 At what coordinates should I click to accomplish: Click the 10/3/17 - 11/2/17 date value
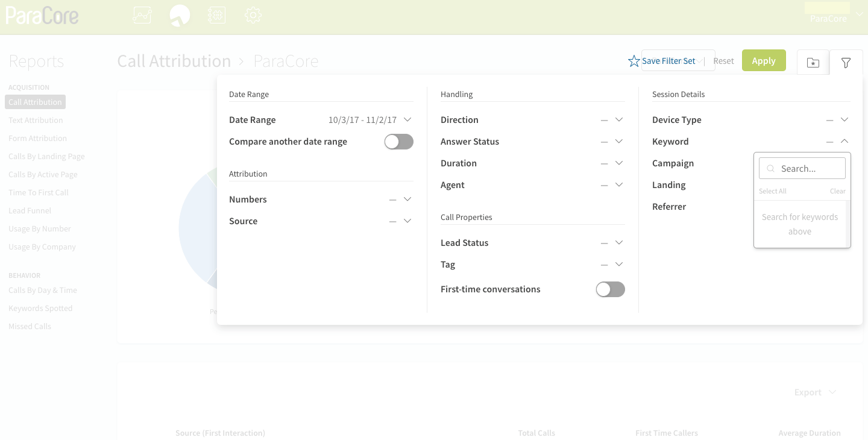(x=362, y=120)
